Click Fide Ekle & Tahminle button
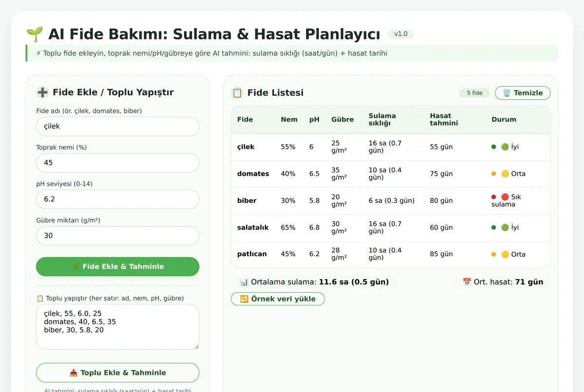 pyautogui.click(x=118, y=267)
